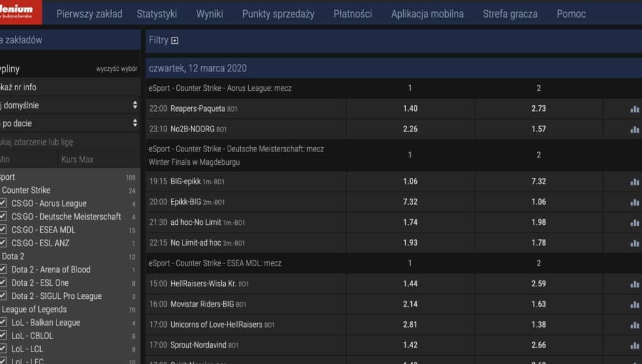Image resolution: width=642 pixels, height=364 pixels.
Task: Click the search event or league field
Action: [x=70, y=142]
